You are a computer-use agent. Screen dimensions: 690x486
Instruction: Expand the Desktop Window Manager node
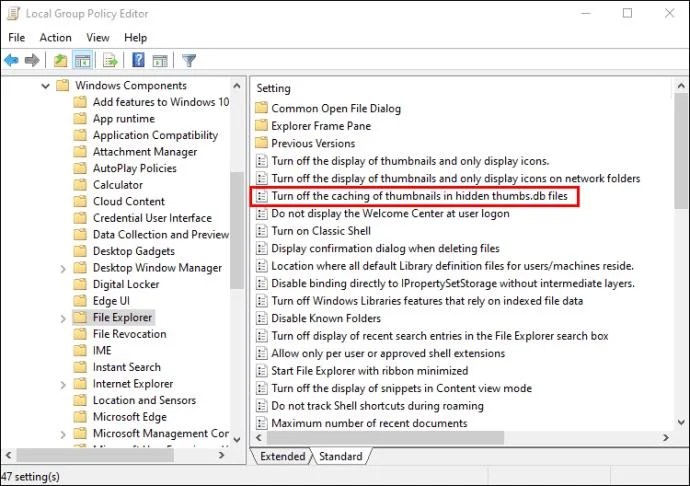63,268
